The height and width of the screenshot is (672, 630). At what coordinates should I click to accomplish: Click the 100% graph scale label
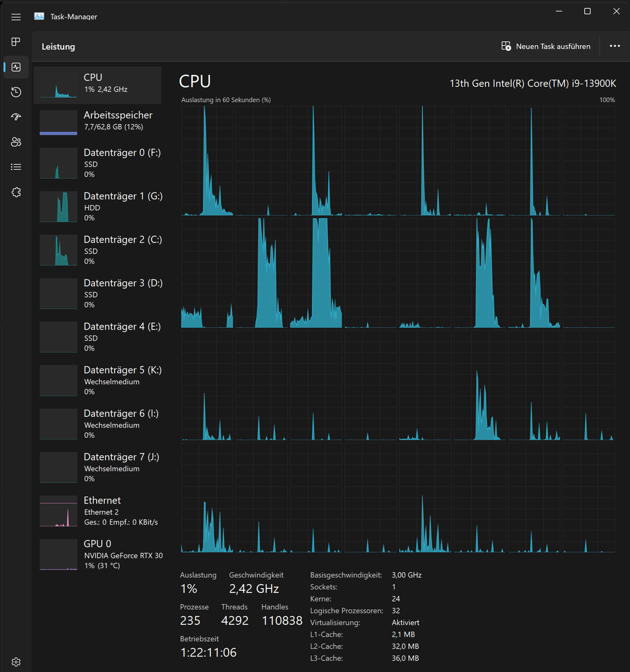(607, 100)
